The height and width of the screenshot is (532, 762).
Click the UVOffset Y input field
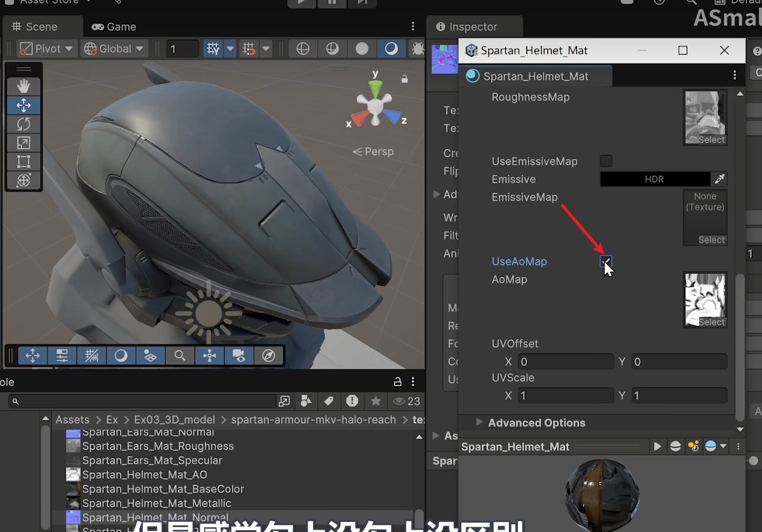click(x=680, y=362)
